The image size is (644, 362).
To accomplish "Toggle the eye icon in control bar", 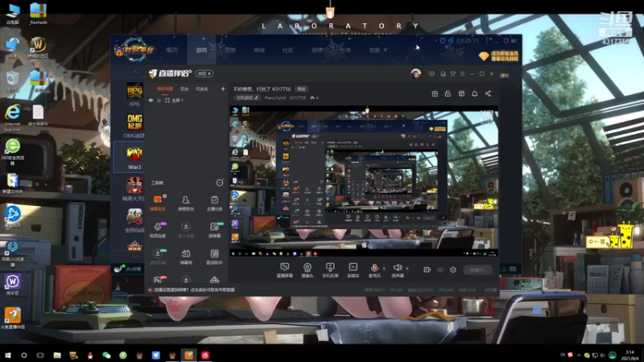I will pos(440,269).
